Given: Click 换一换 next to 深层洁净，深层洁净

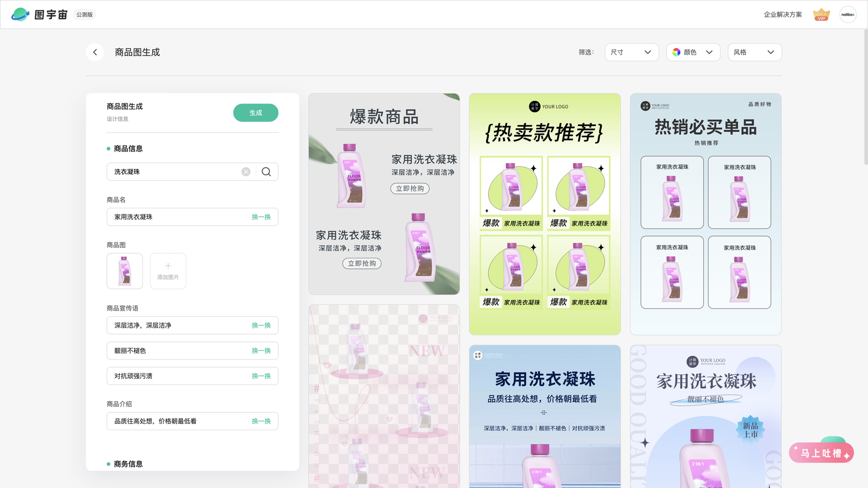Looking at the screenshot, I should [261, 326].
